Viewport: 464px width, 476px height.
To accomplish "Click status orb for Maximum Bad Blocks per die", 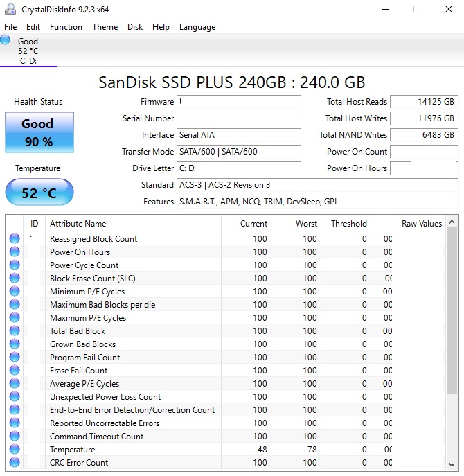I will [15, 304].
